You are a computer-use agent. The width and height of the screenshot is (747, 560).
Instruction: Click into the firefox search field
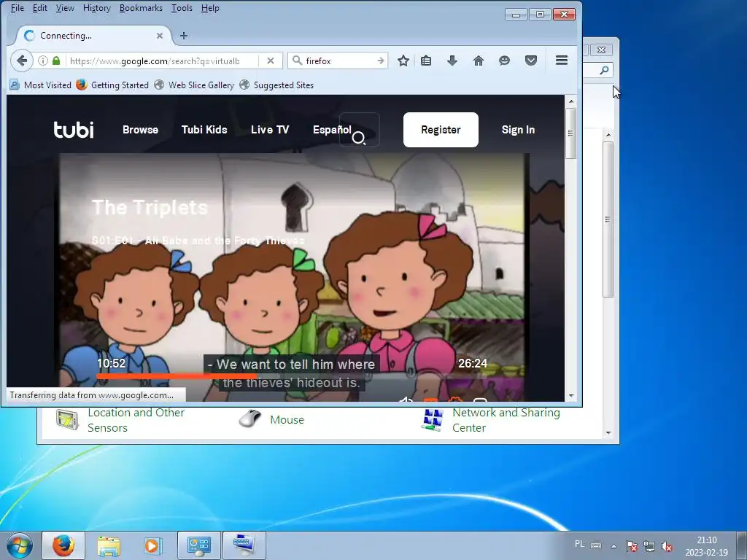pos(339,61)
